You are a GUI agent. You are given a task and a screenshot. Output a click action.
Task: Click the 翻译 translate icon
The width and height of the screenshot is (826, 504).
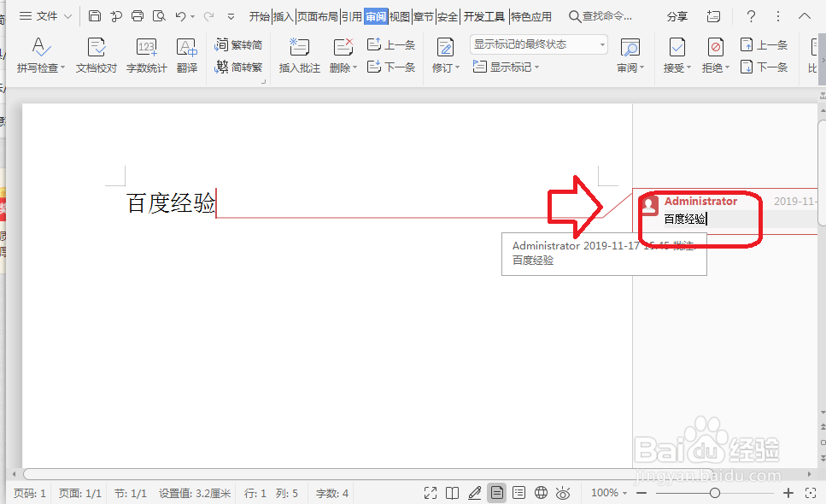coord(186,47)
